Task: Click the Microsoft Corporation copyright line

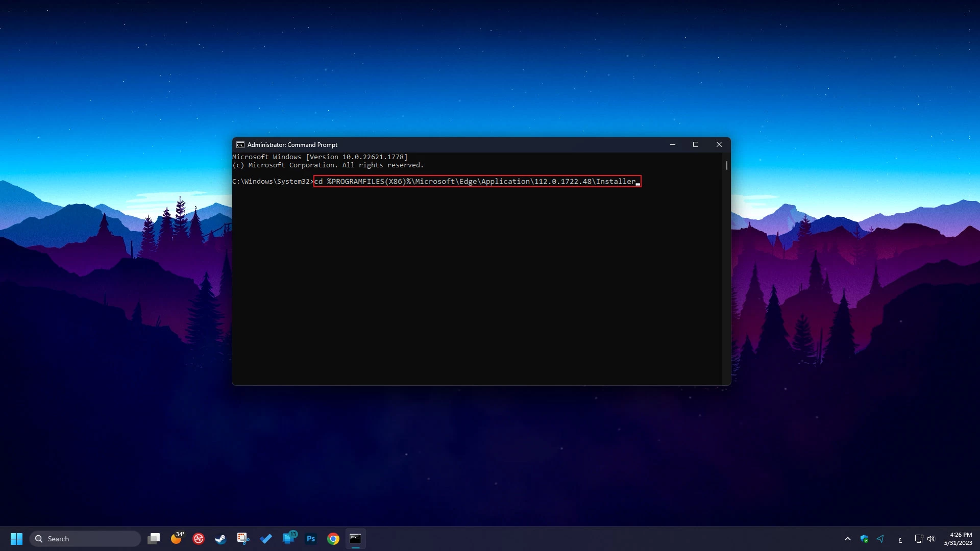Action: pyautogui.click(x=328, y=165)
